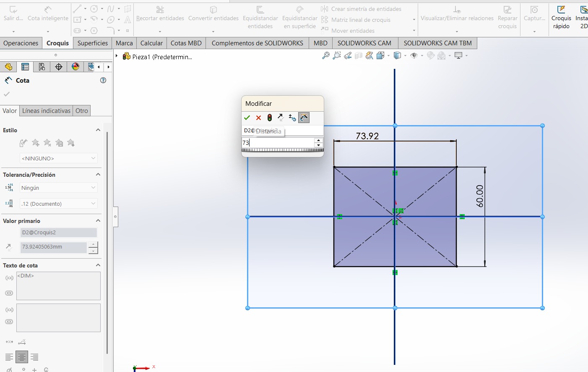Toggle the mark dimension for drawing icon in Modificar

coord(304,118)
